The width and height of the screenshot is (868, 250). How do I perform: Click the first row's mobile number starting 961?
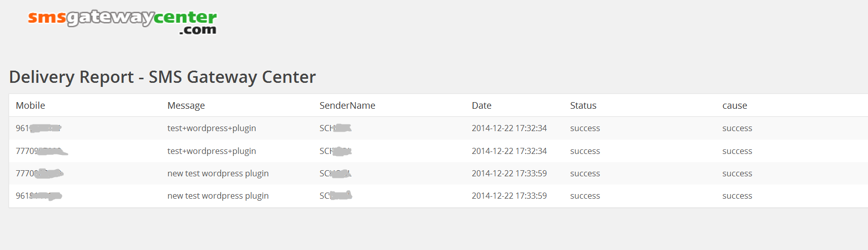[38, 129]
